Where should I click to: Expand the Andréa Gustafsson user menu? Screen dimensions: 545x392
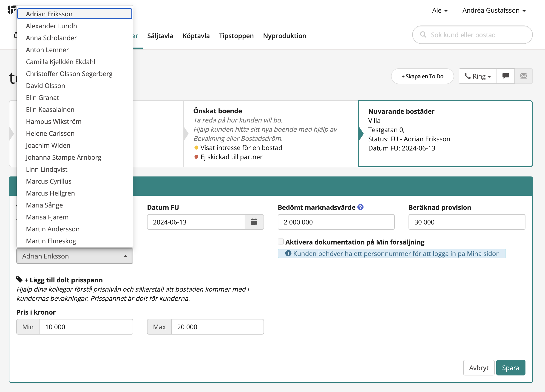(494, 11)
